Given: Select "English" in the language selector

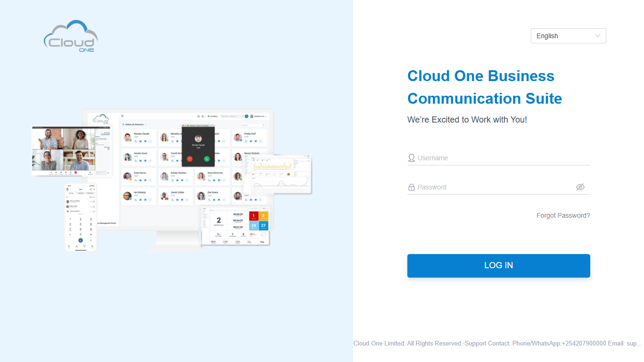Looking at the screenshot, I should [x=547, y=36].
